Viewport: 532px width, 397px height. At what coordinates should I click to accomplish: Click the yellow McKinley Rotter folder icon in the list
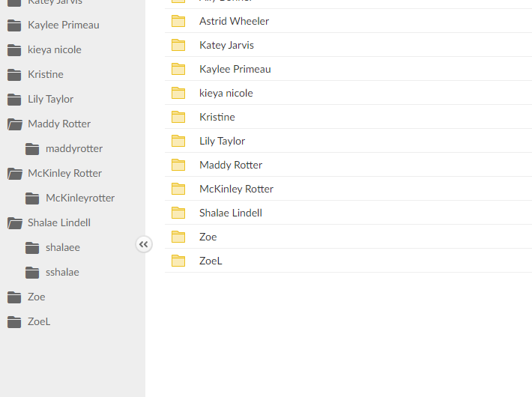point(178,189)
